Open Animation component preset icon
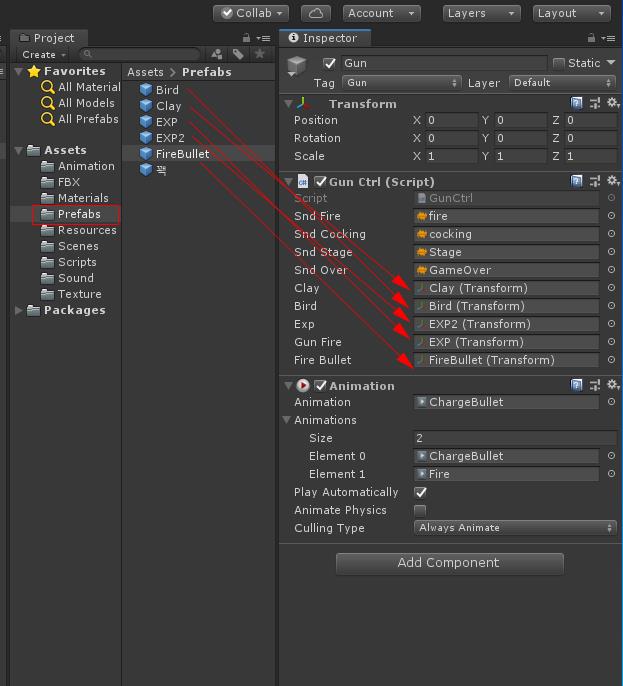 [595, 385]
